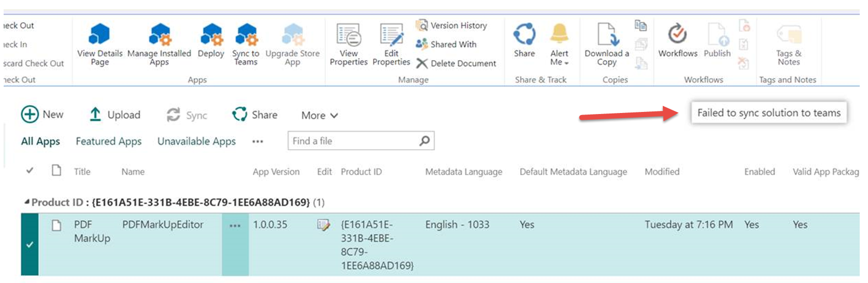Image resolution: width=868 pixels, height=283 pixels.
Task: Click the Delete Document button
Action: [x=457, y=63]
